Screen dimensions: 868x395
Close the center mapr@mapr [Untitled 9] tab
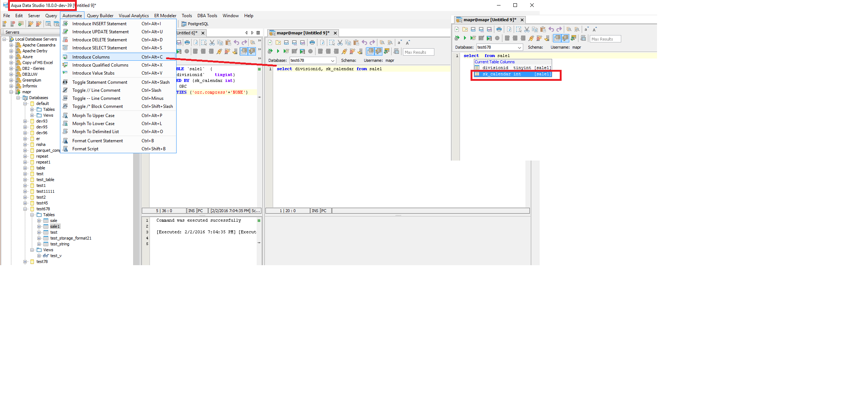pyautogui.click(x=335, y=33)
